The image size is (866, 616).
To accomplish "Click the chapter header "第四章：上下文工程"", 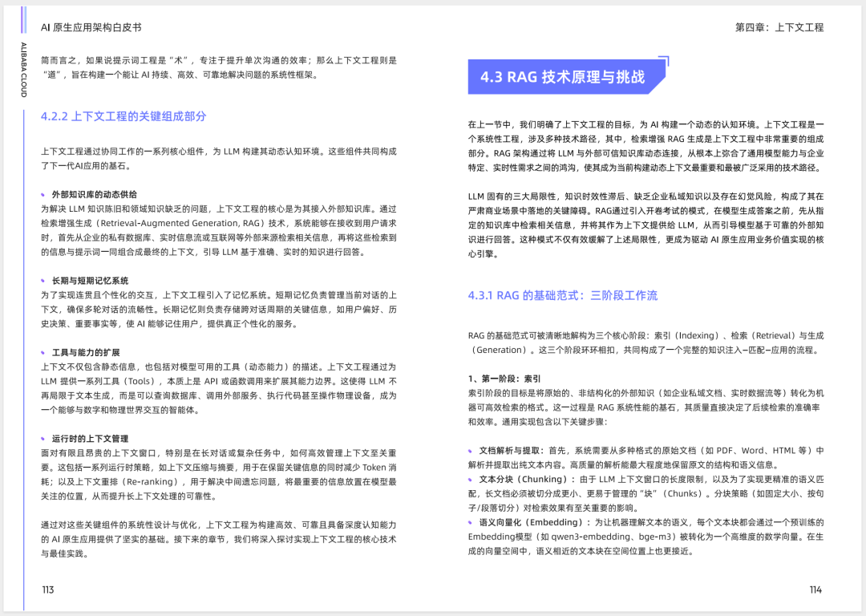I will pos(779,27).
